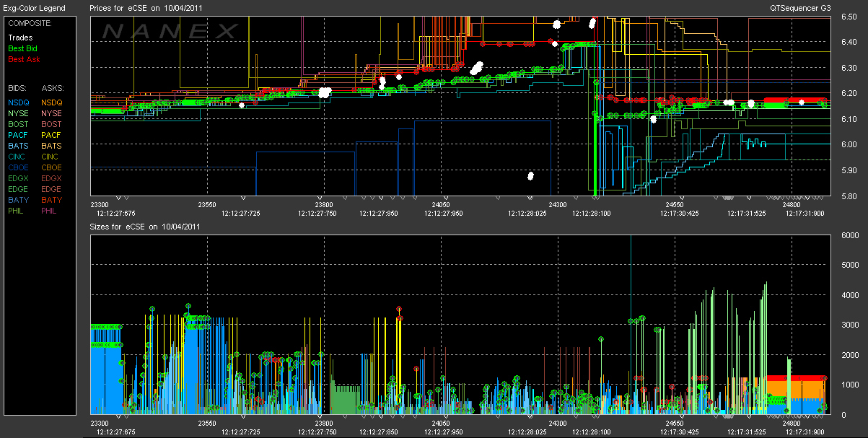
Task: Click the 6.40 price axis label
Action: pos(849,42)
